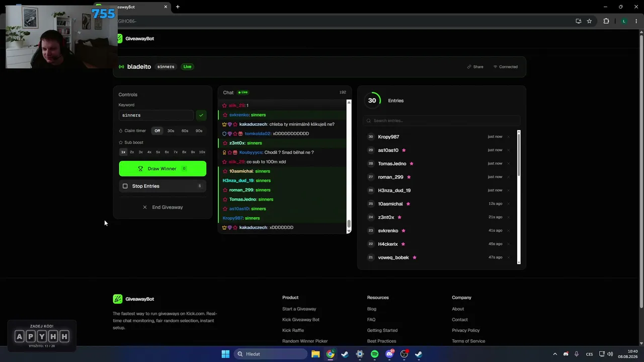Screen dimensions: 644x362
Task: Select the 5x sub boost
Action: (158, 152)
